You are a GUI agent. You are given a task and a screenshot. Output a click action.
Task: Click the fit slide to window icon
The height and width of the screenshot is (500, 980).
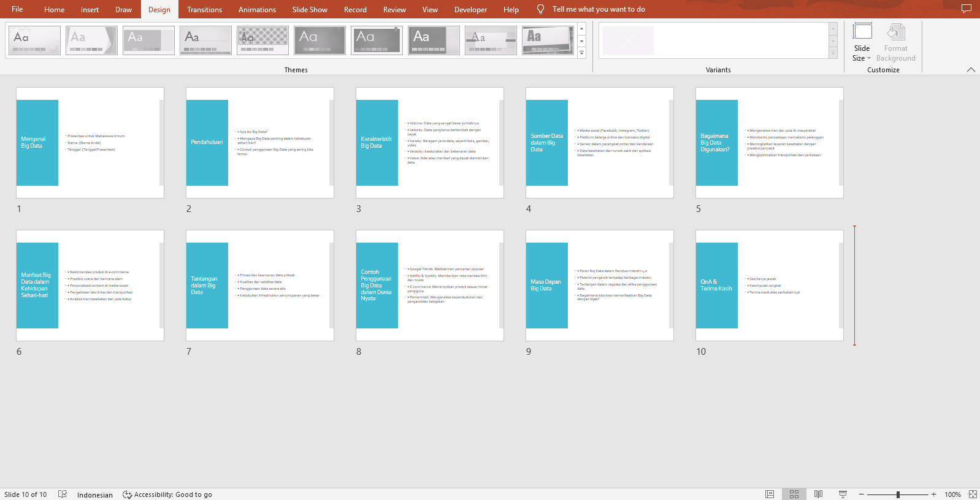[x=973, y=494]
